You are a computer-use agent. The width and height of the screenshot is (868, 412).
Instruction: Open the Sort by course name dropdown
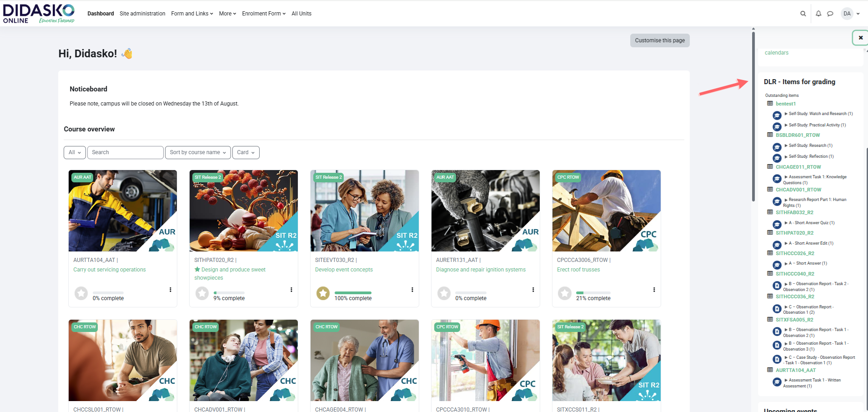(x=197, y=152)
